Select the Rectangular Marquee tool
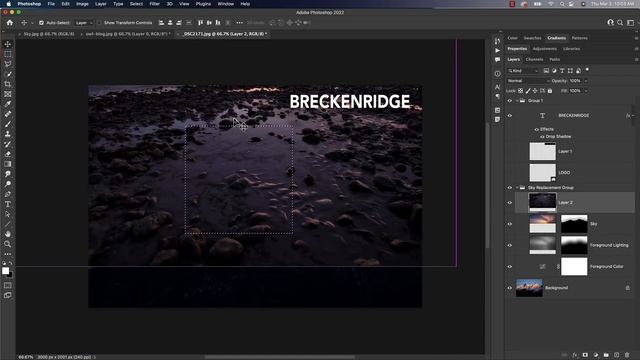This screenshot has width=640, height=360. [8, 54]
